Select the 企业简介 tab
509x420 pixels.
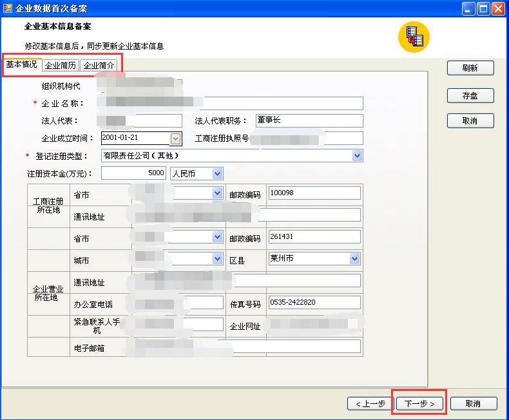click(x=99, y=65)
